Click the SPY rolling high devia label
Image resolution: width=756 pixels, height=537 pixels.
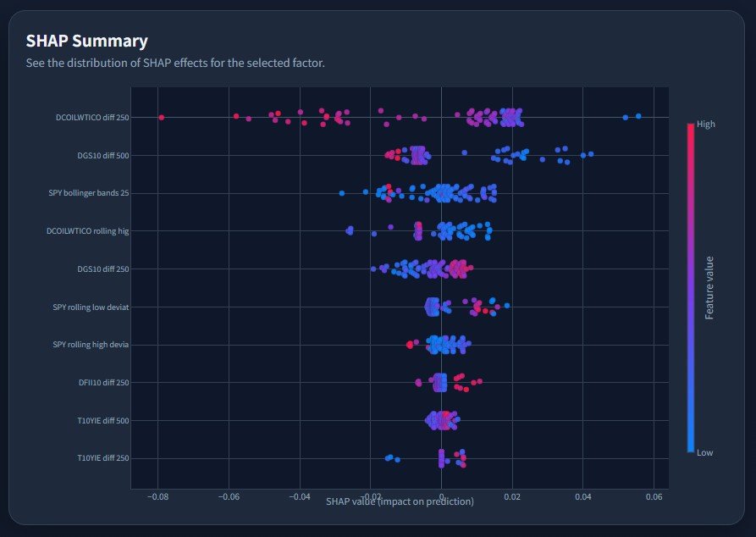pyautogui.click(x=91, y=345)
